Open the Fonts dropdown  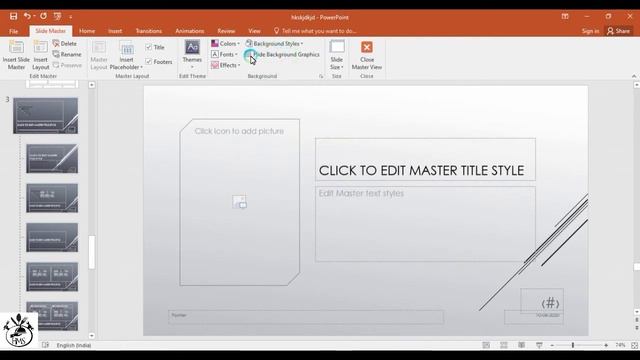tap(224, 54)
